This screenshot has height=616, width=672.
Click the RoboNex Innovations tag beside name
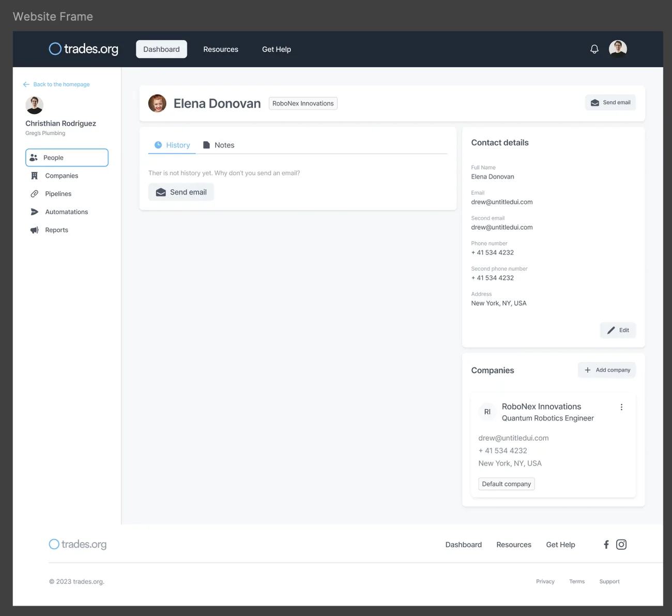coord(303,103)
